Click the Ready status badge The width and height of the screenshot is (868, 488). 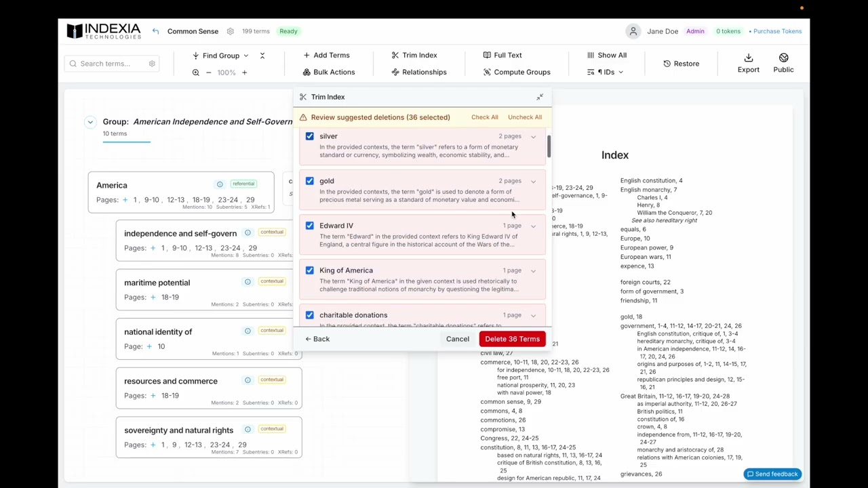coord(288,31)
